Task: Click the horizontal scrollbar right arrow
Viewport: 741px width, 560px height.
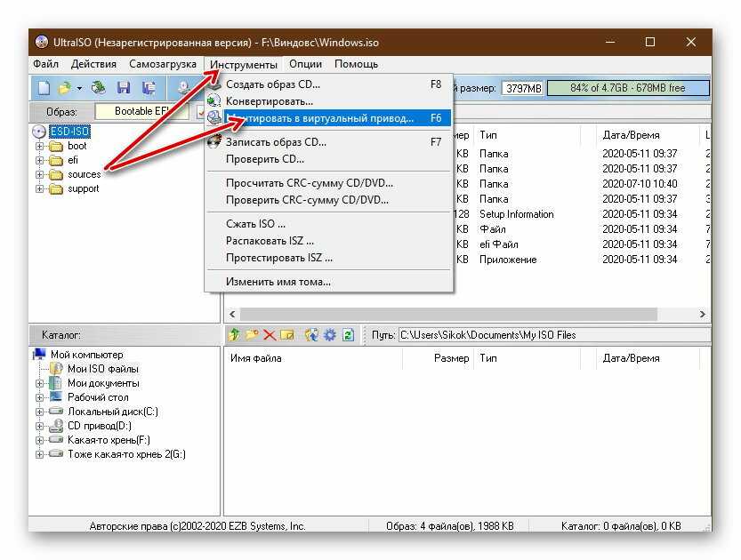Action: click(702, 314)
